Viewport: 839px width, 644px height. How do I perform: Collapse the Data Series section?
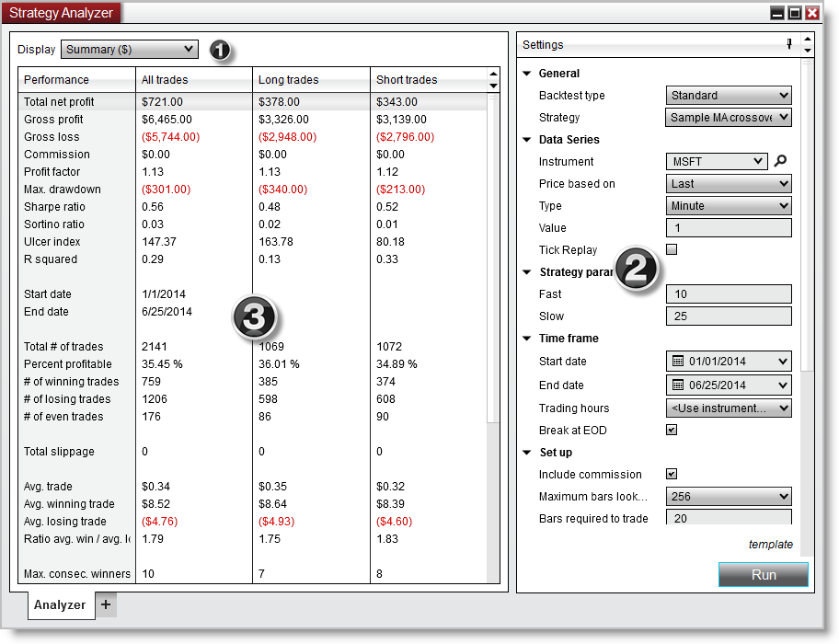(x=526, y=139)
